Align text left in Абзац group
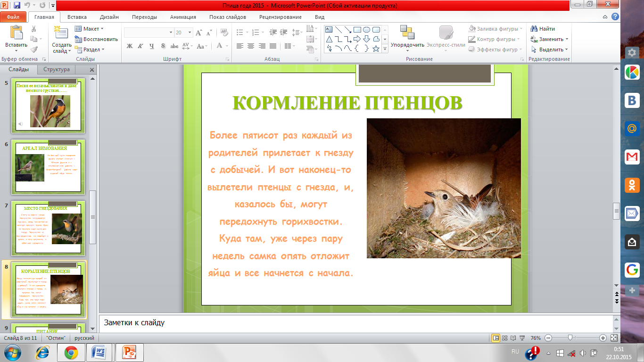This screenshot has width=644, height=362. (x=240, y=46)
